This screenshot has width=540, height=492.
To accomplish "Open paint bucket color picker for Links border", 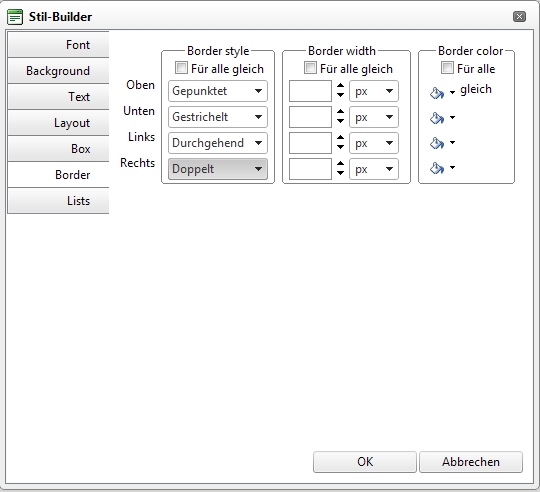I will (437, 143).
